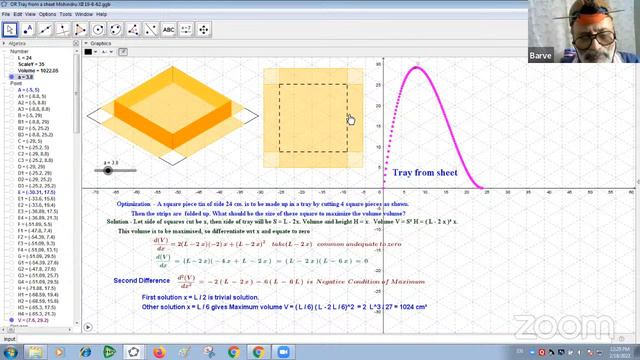Click the 'Second Difference' text

coord(141,280)
